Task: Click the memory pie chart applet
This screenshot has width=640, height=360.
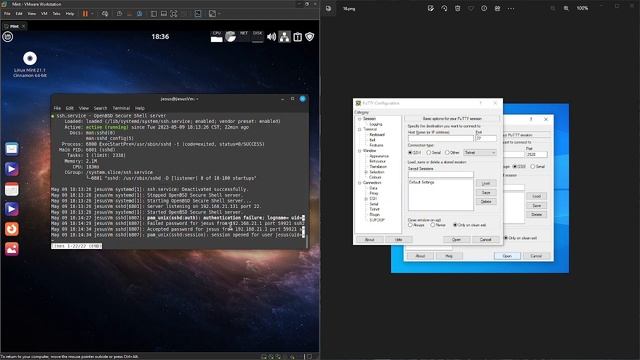Action: click(x=231, y=37)
